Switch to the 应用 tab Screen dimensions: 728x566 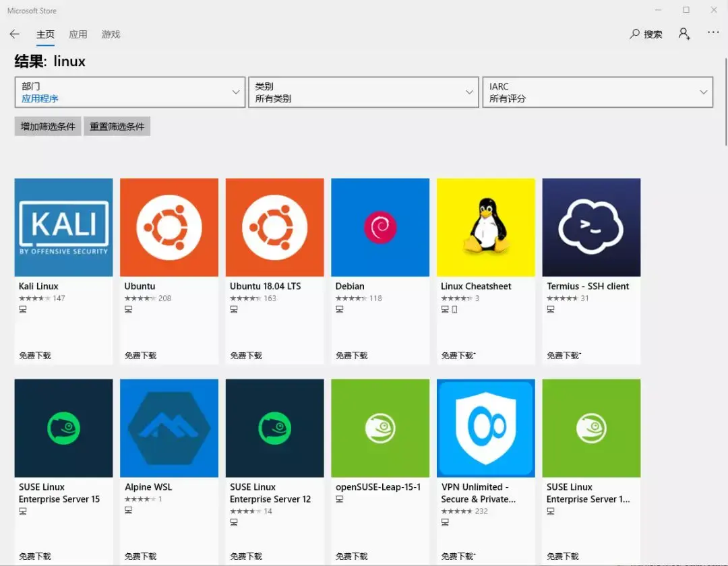pyautogui.click(x=78, y=34)
